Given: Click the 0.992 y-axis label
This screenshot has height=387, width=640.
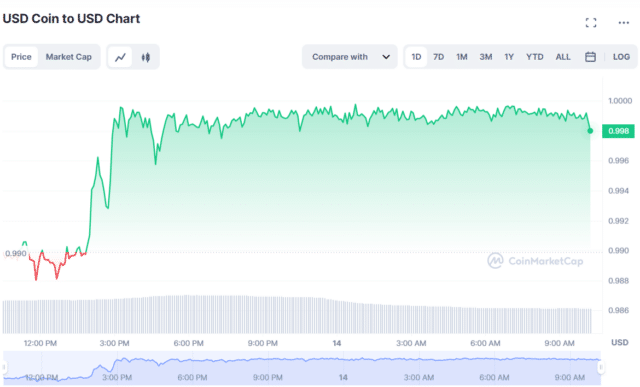Looking at the screenshot, I should (x=618, y=221).
